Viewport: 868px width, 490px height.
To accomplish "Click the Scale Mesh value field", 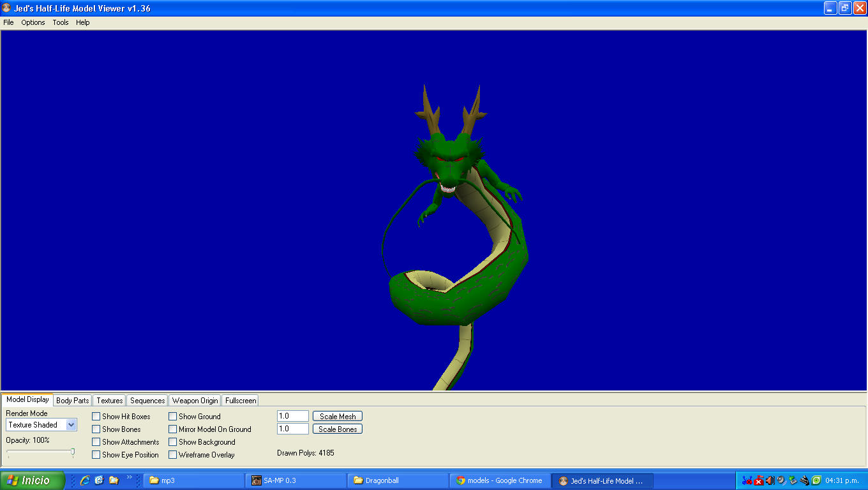I will point(293,416).
